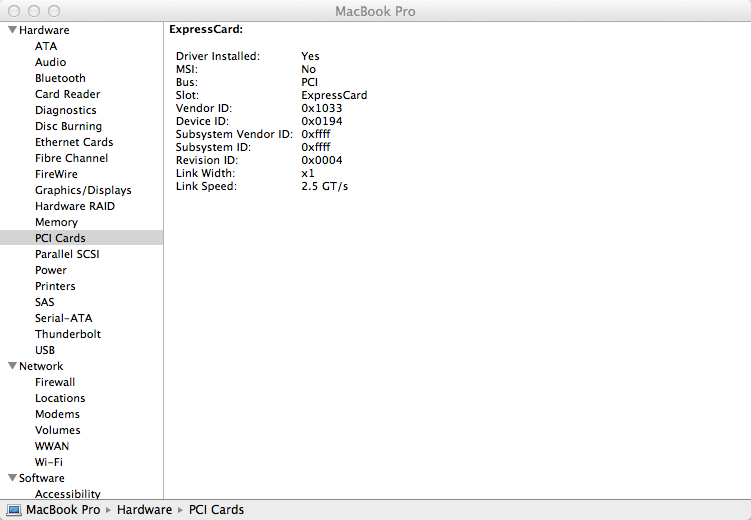Click the Subsystem ID label
The height and width of the screenshot is (520, 751).
point(214,147)
